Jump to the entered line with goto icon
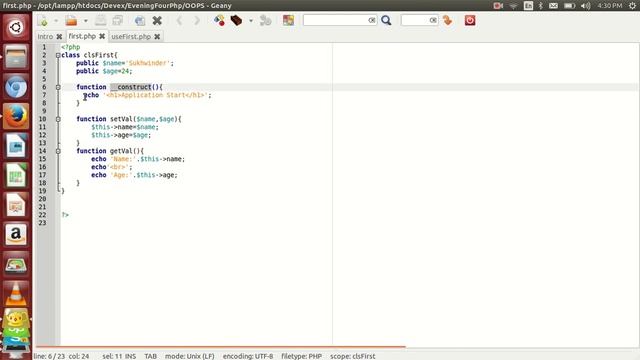 click(x=448, y=20)
